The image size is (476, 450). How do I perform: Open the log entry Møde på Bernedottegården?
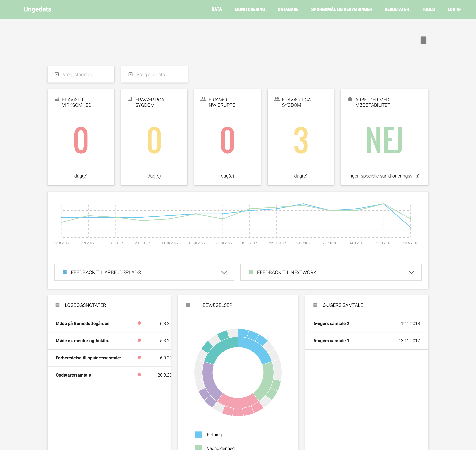pyautogui.click(x=82, y=323)
